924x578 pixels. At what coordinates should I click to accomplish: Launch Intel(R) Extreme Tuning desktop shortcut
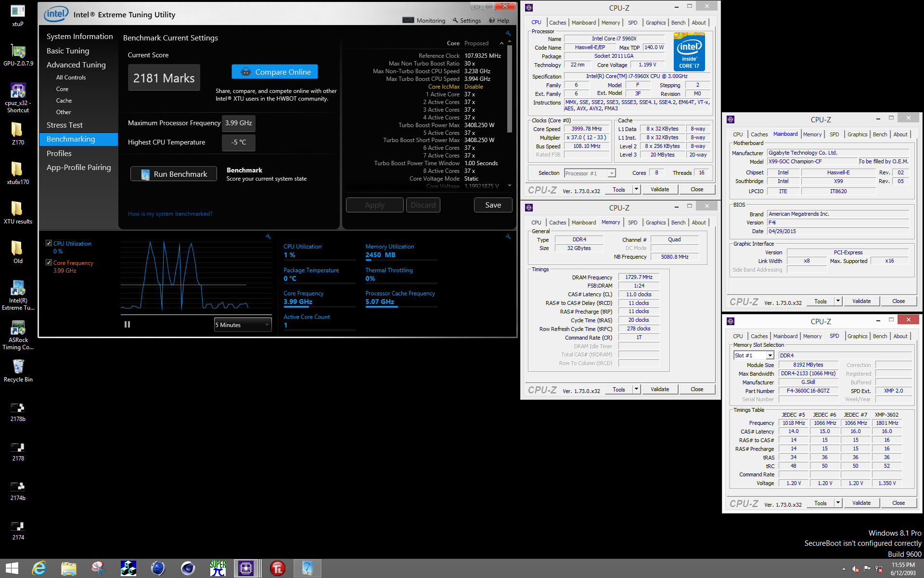pyautogui.click(x=18, y=295)
